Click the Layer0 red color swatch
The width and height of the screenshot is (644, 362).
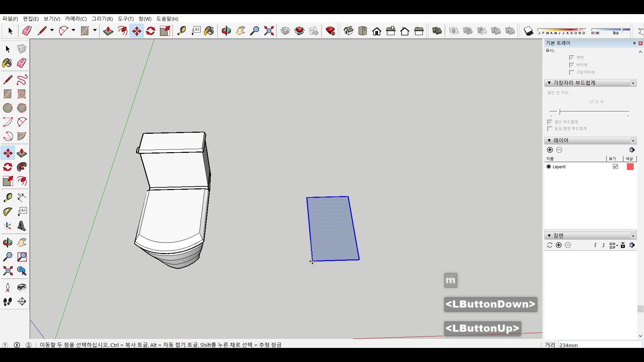click(x=630, y=167)
